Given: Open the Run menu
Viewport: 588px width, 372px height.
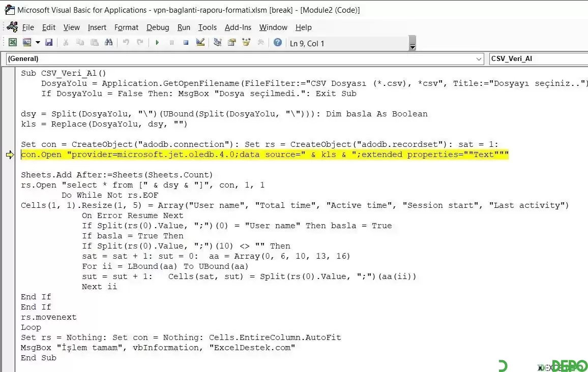Looking at the screenshot, I should tap(184, 27).
